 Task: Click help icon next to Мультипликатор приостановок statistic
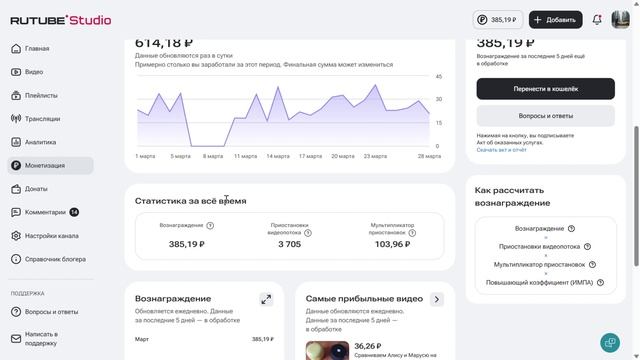click(x=412, y=233)
